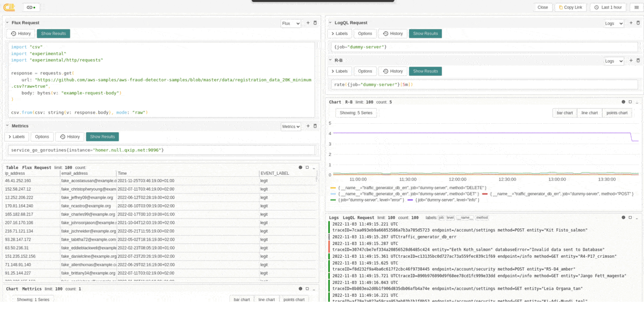
Task: Click Show Results in the Metrics panel
Action: click(103, 137)
